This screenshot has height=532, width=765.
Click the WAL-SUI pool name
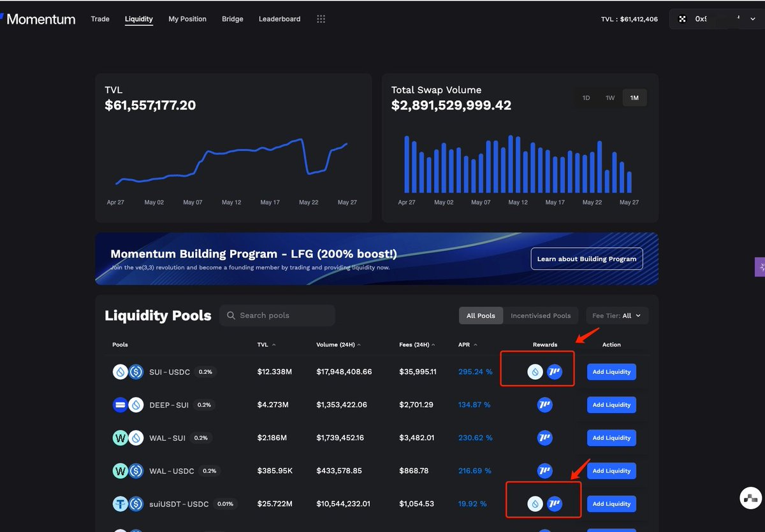click(x=168, y=438)
